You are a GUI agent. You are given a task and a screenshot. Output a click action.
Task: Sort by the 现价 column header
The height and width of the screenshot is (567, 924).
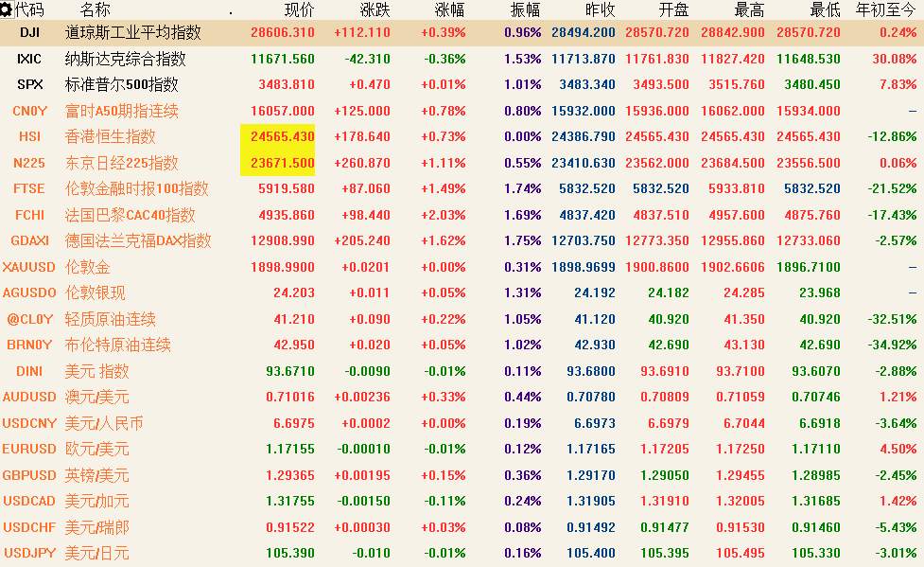tap(300, 10)
